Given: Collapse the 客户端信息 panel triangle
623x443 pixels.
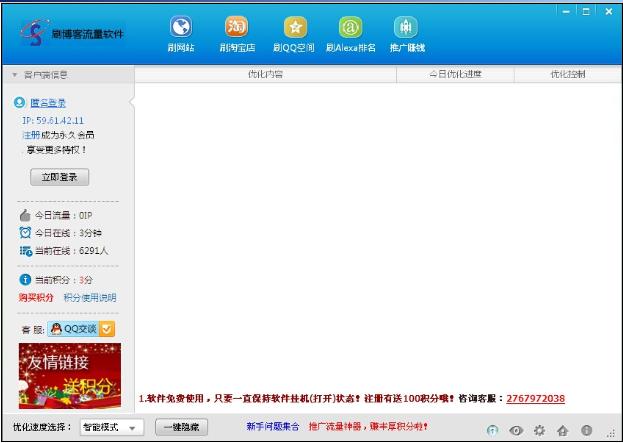Looking at the screenshot, I should tap(14, 75).
